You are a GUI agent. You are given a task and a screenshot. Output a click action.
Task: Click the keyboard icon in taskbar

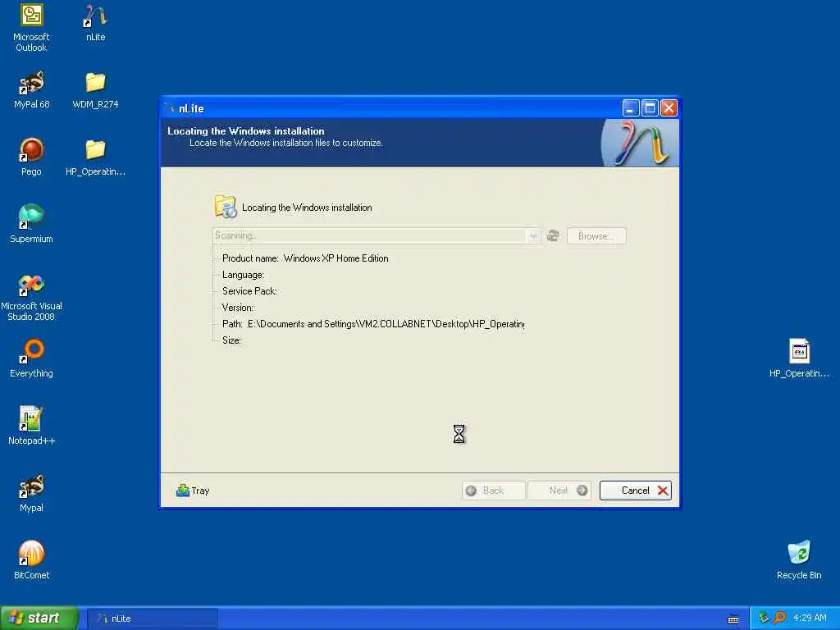coord(733,620)
